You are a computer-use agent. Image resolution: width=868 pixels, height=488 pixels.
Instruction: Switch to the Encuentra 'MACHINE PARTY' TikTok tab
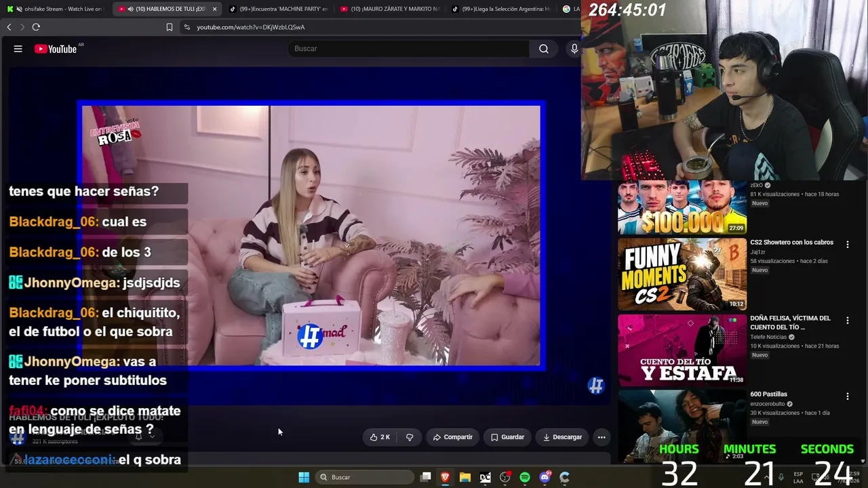point(278,9)
